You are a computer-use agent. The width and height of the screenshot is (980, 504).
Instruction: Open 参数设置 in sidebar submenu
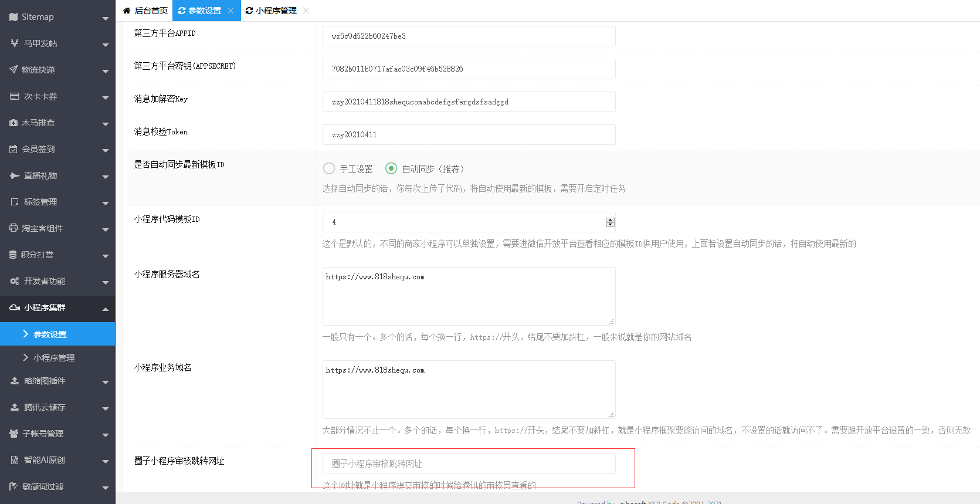[x=57, y=334]
